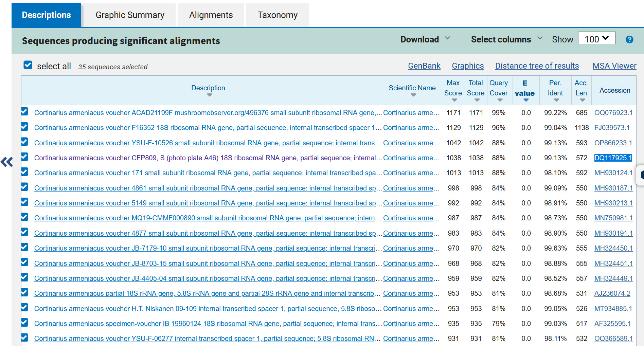Sort by E value arrow icon
The image size is (644, 346).
tap(526, 100)
